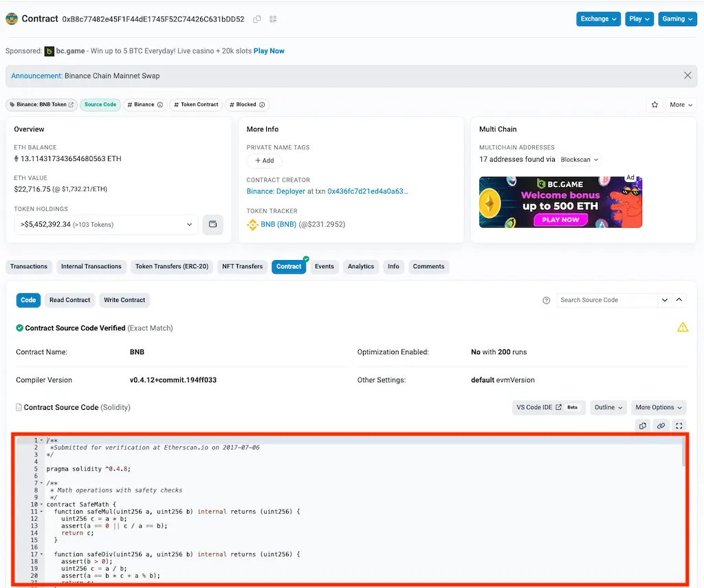Open the Binance: Deployer creator link
The image size is (704, 588).
click(x=276, y=191)
